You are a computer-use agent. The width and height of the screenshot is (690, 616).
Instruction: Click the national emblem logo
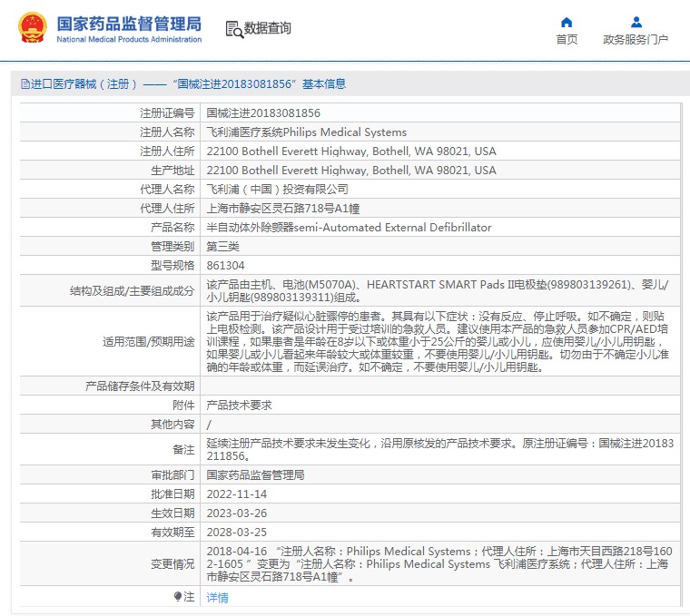[x=31, y=28]
